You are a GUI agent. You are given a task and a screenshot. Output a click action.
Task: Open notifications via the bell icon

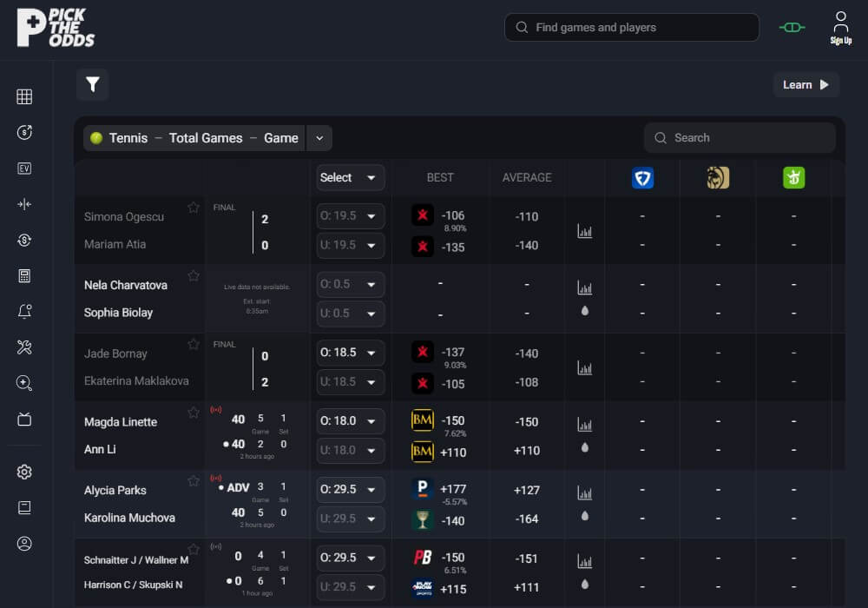pyautogui.click(x=24, y=311)
